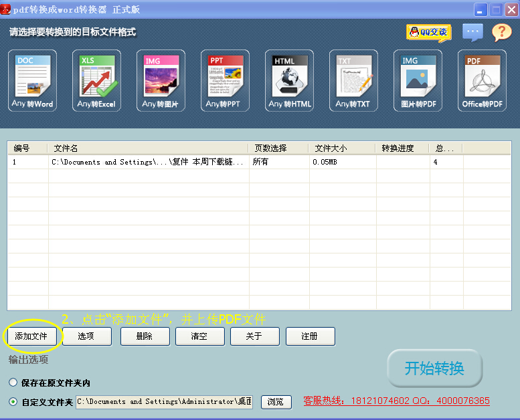The image size is (520, 420).
Task: Close the pdf转换成word转换器 window
Action: coord(512,9)
